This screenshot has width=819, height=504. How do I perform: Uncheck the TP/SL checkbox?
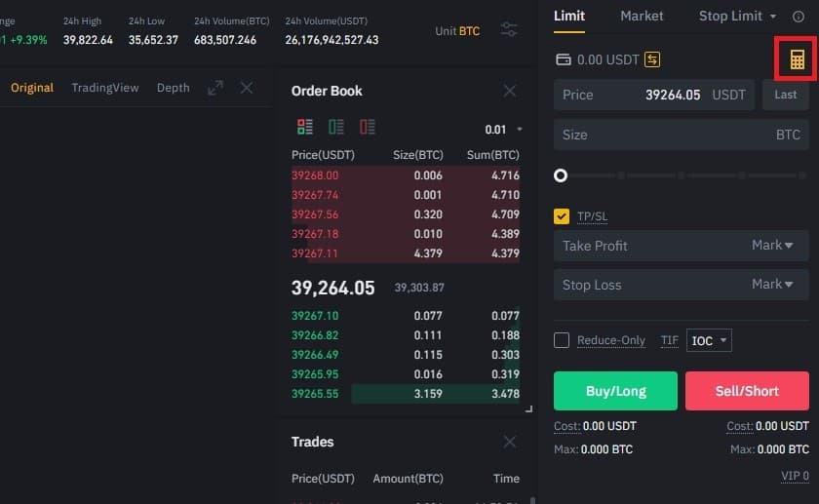pos(562,216)
